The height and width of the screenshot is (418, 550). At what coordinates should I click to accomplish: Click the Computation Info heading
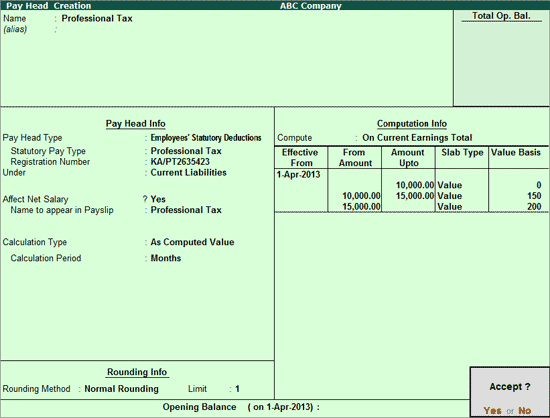click(412, 123)
